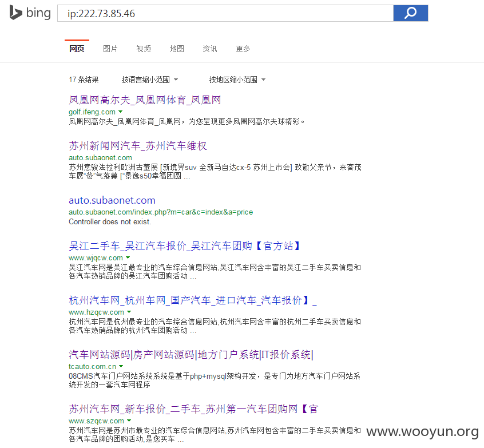Open the auto.subaonet.com result title
Image resolution: width=484 pixels, height=448 pixels.
point(112,200)
